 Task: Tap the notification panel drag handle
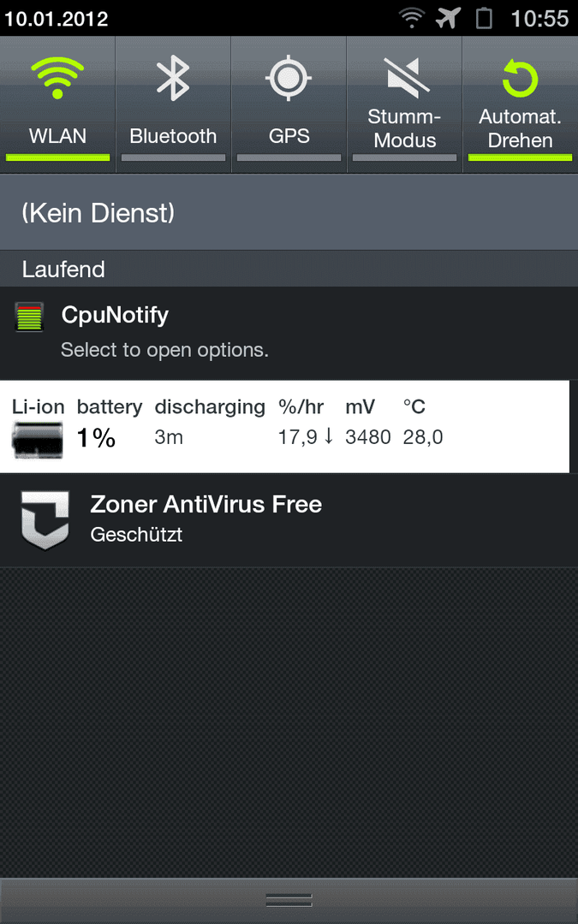click(x=289, y=900)
